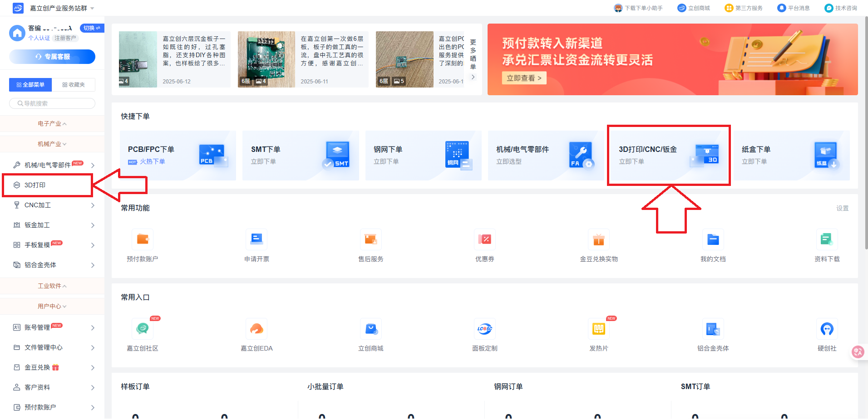Screen dimensions: 868x419
Task: Open the 嘉立创产业服务站群 dropdown
Action: pyautogui.click(x=62, y=8)
